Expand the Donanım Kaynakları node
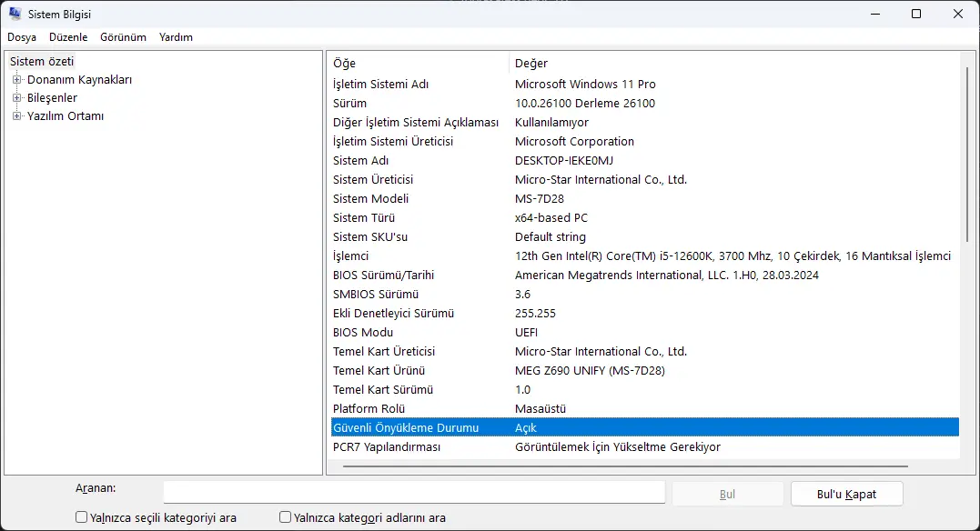This screenshot has width=980, height=531. [17, 79]
